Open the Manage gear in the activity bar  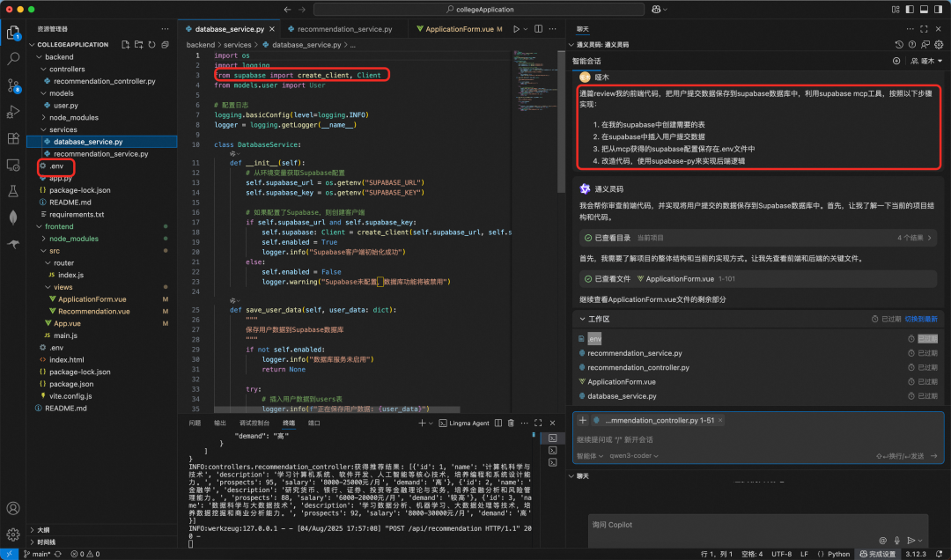pyautogui.click(x=12, y=534)
